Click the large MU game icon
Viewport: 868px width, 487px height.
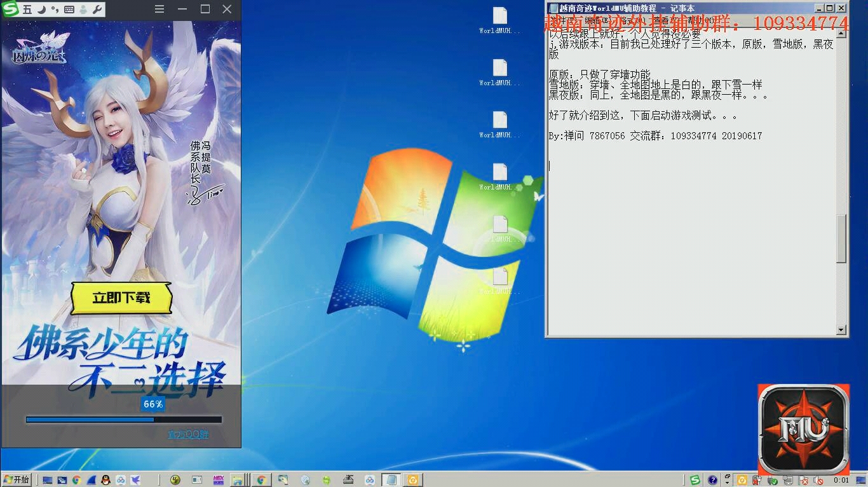(804, 430)
